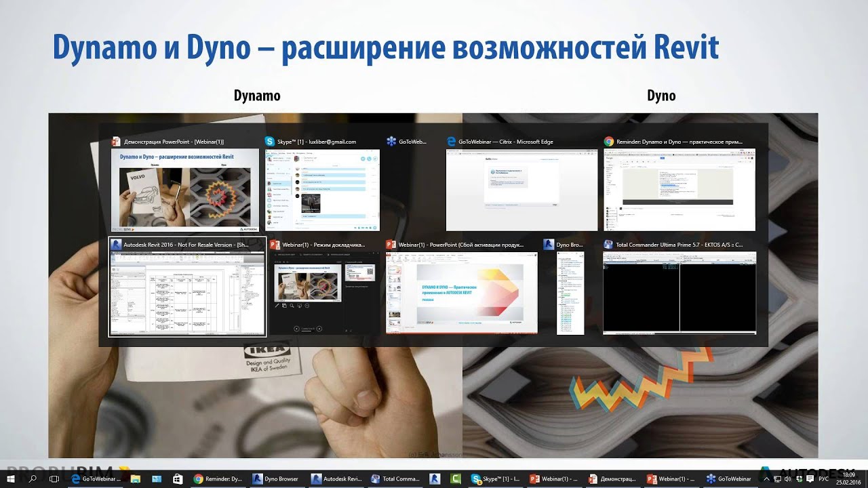Click the green Camtasia taskbar icon
This screenshot has width=868, height=488.
pyautogui.click(x=456, y=479)
